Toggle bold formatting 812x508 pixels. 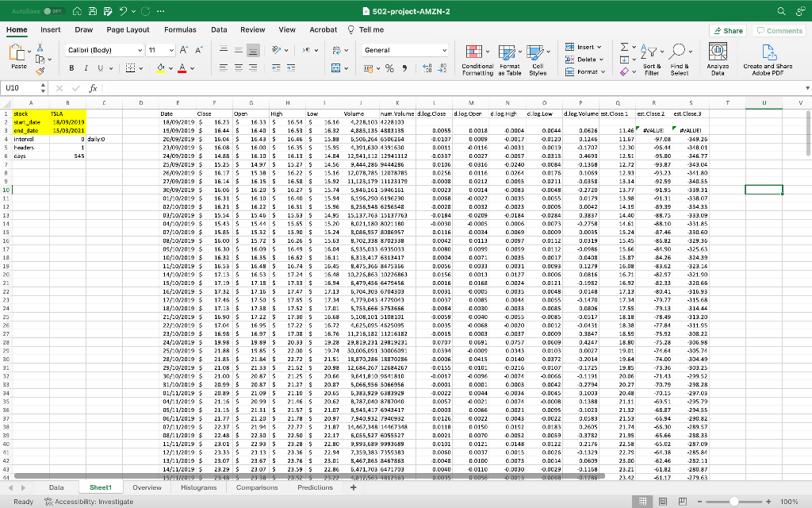[x=71, y=67]
